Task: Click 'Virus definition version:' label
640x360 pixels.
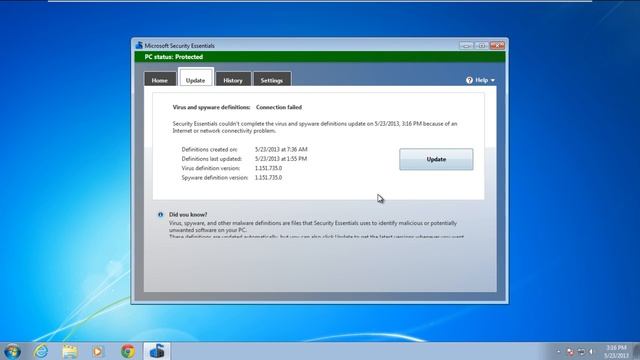Action: tap(211, 168)
